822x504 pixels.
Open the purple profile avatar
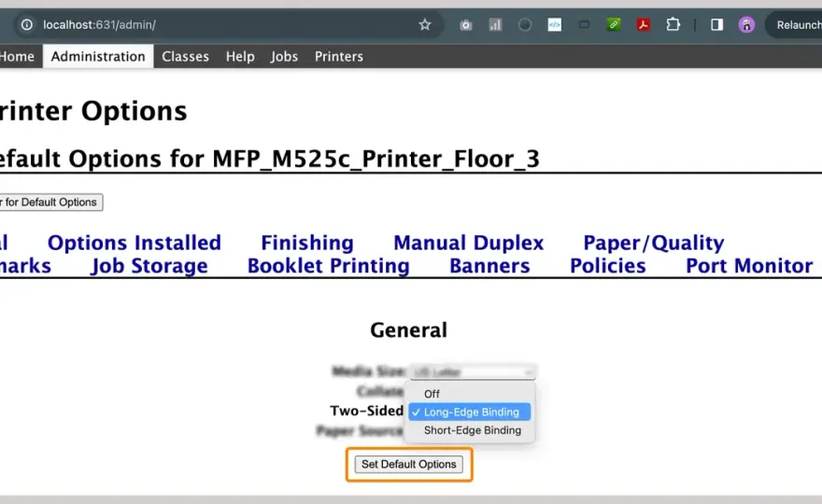click(x=746, y=24)
